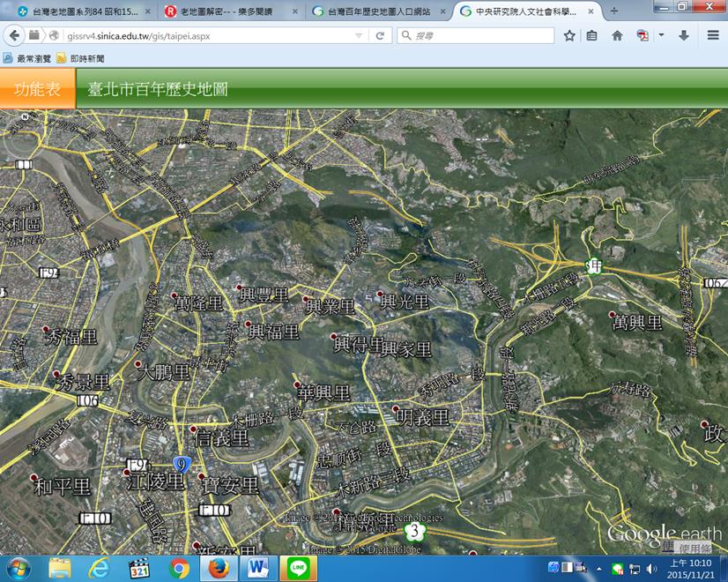Open the volume speaker tray icon

click(x=652, y=569)
